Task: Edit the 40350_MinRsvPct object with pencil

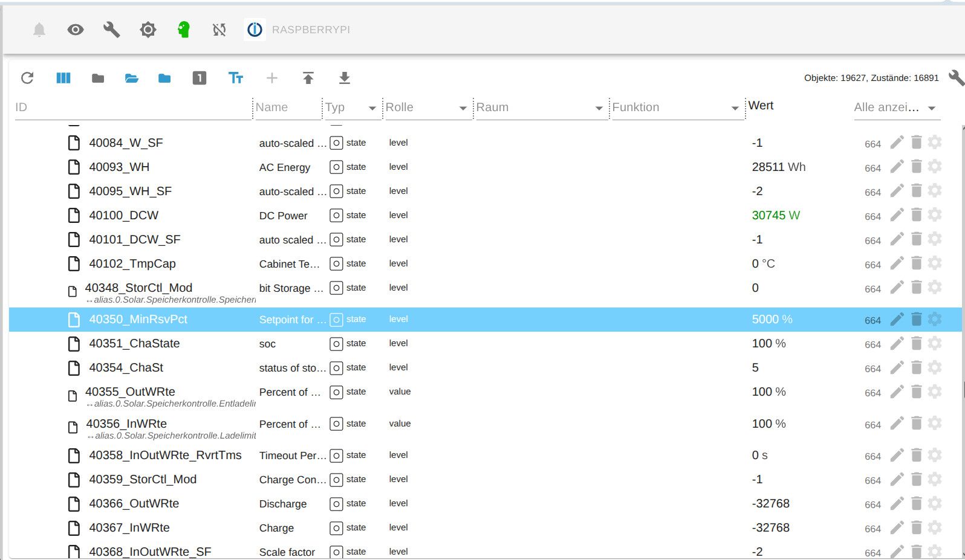Action: 897,319
